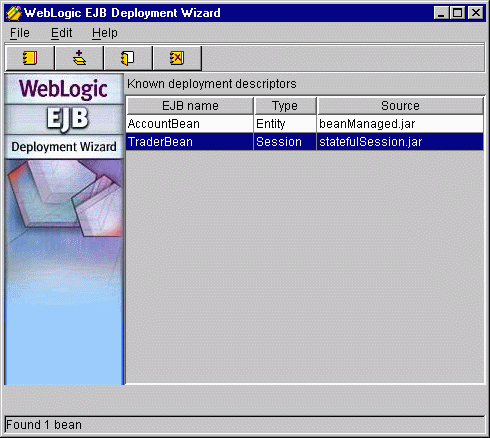Click the pencil icon in the title bar

[x=14, y=13]
